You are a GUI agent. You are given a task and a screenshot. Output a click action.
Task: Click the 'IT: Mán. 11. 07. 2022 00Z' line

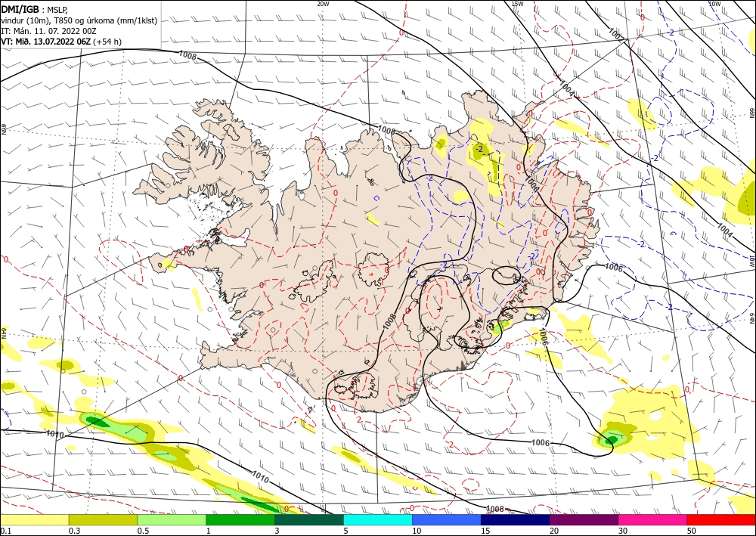48,31
